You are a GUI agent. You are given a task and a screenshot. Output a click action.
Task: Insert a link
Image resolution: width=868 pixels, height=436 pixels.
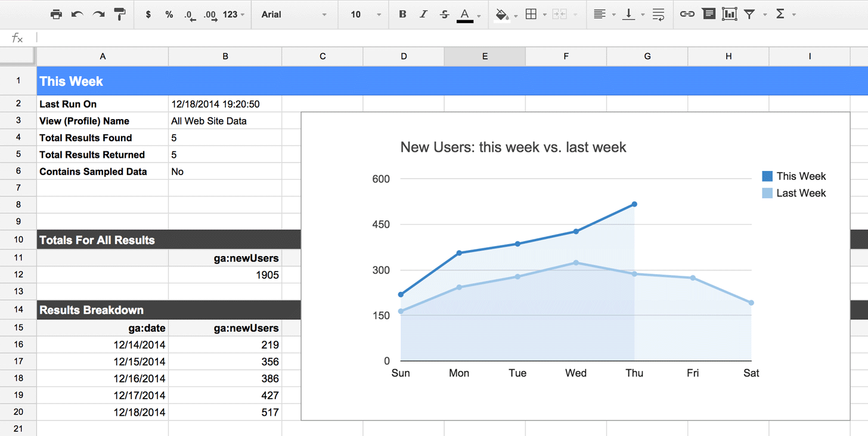click(687, 14)
